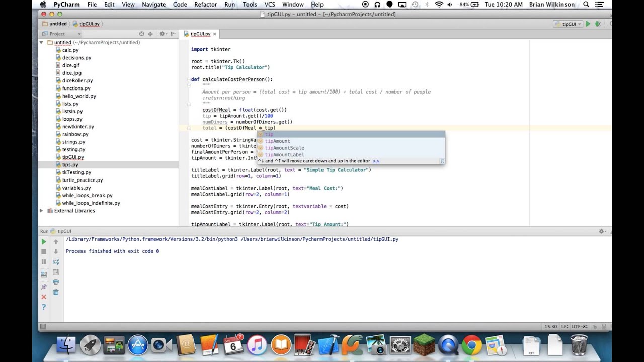Select dice.gif in project tree

71,65
